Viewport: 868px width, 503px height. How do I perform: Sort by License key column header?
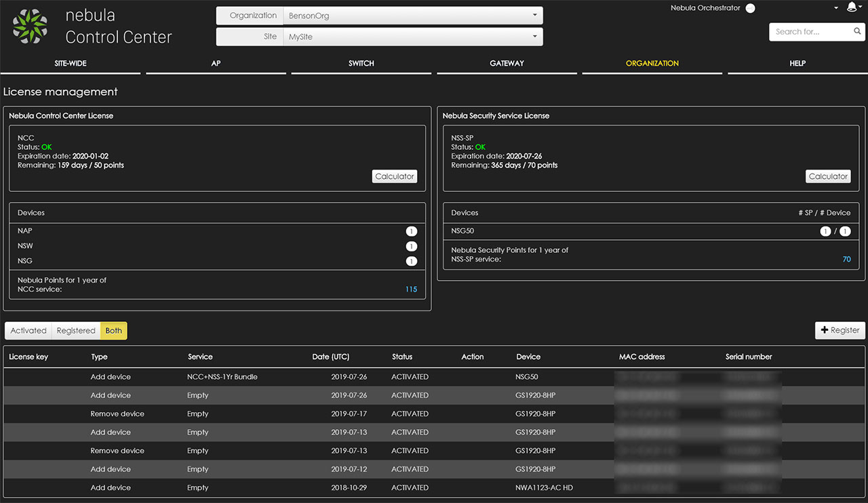point(28,357)
